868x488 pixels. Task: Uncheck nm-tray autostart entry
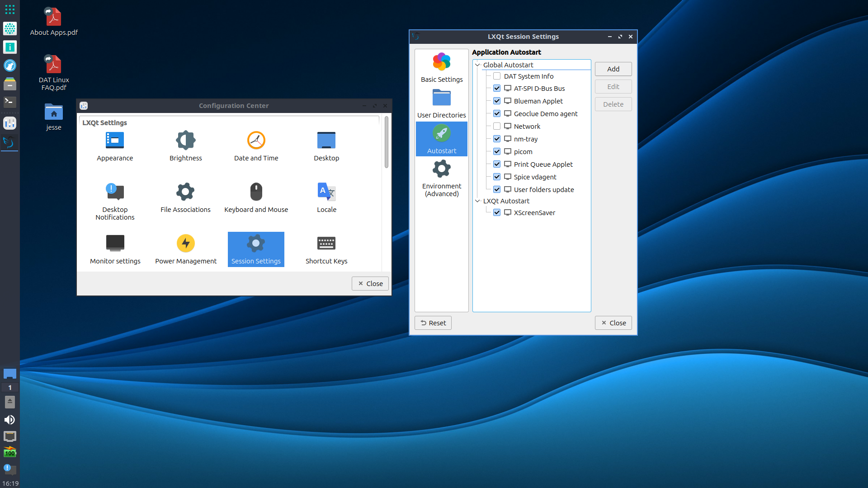pos(497,139)
